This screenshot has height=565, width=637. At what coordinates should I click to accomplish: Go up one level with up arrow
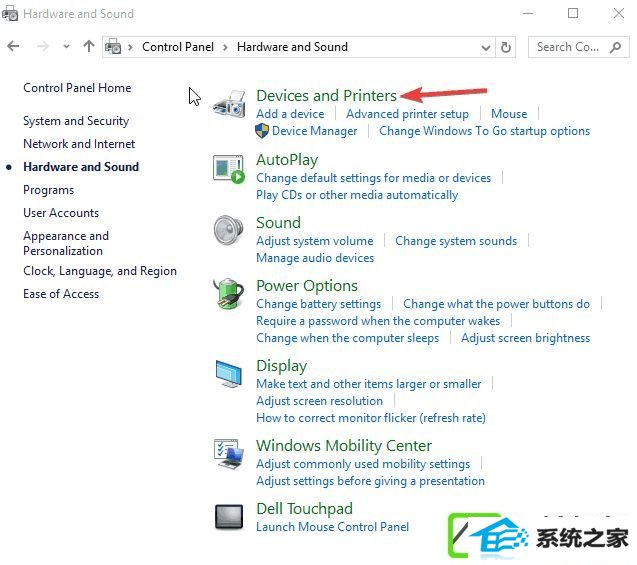point(89,46)
